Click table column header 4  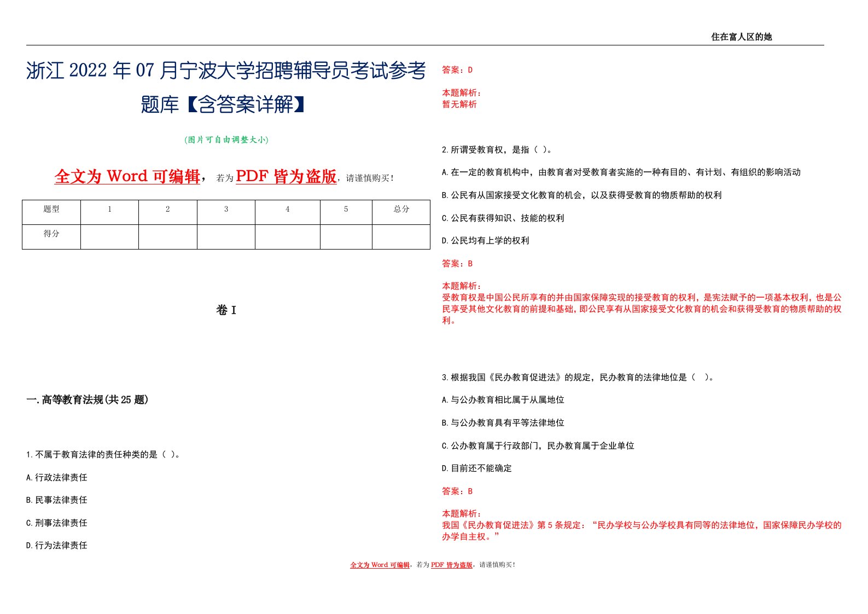tap(288, 212)
